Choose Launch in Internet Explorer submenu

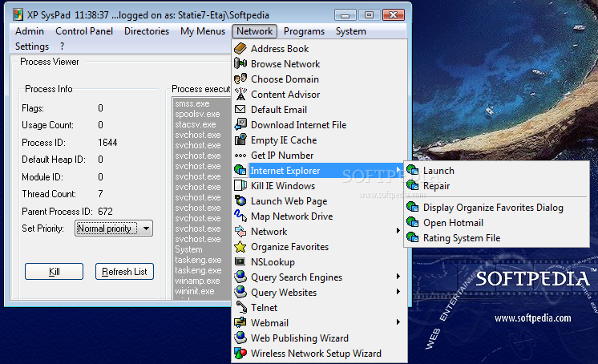pos(496,171)
